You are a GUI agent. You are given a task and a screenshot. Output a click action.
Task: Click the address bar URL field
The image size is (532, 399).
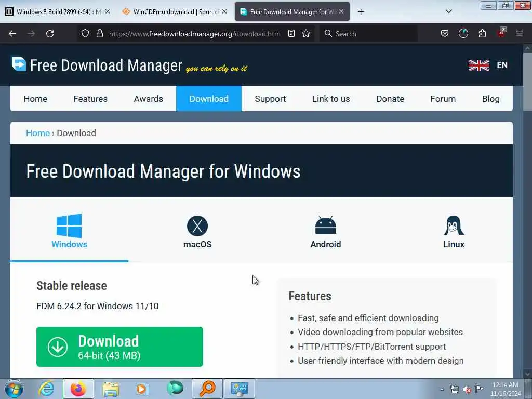pos(194,34)
